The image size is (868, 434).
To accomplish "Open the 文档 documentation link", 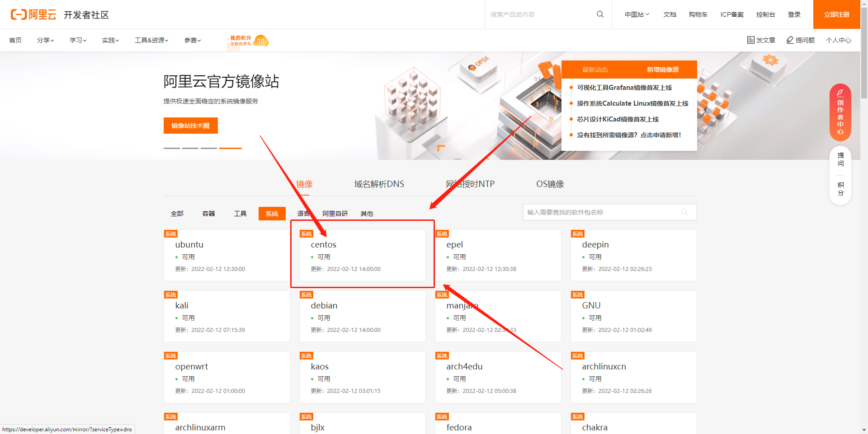I will coord(670,14).
